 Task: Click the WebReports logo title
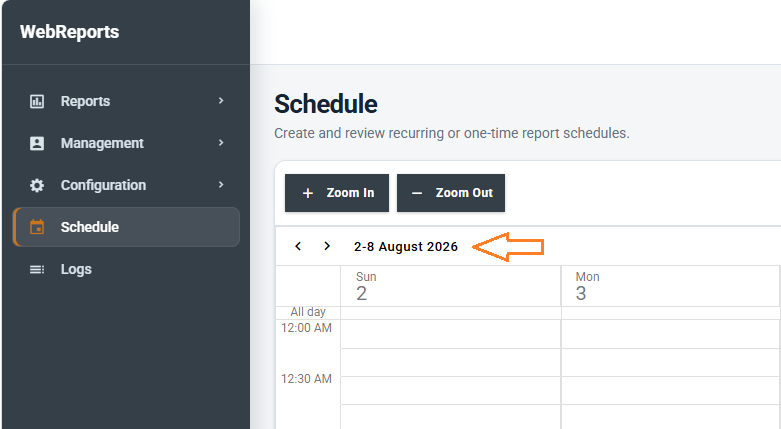click(70, 32)
